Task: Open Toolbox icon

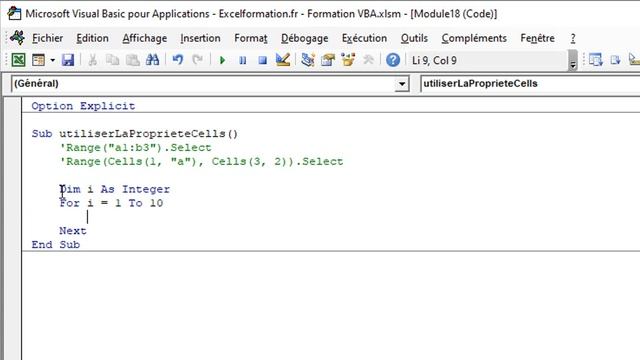Action: coord(368,60)
